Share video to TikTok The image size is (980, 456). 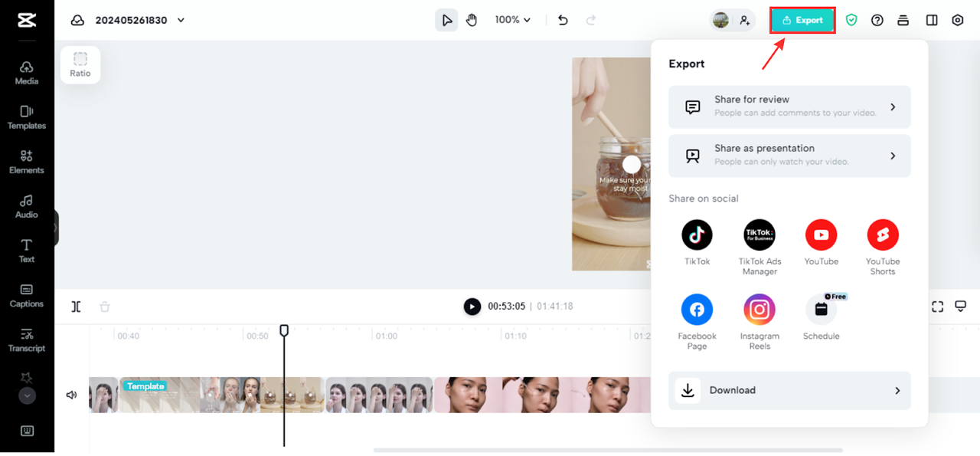click(697, 242)
